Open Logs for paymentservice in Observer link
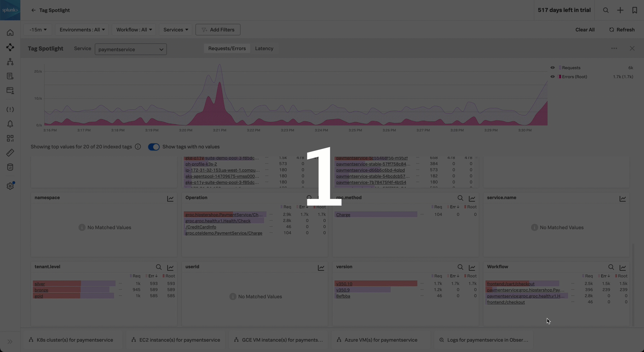 pos(484,340)
